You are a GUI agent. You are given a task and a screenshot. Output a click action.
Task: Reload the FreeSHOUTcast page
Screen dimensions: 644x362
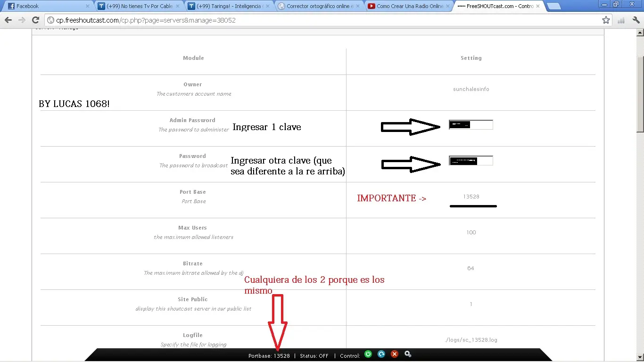point(35,20)
